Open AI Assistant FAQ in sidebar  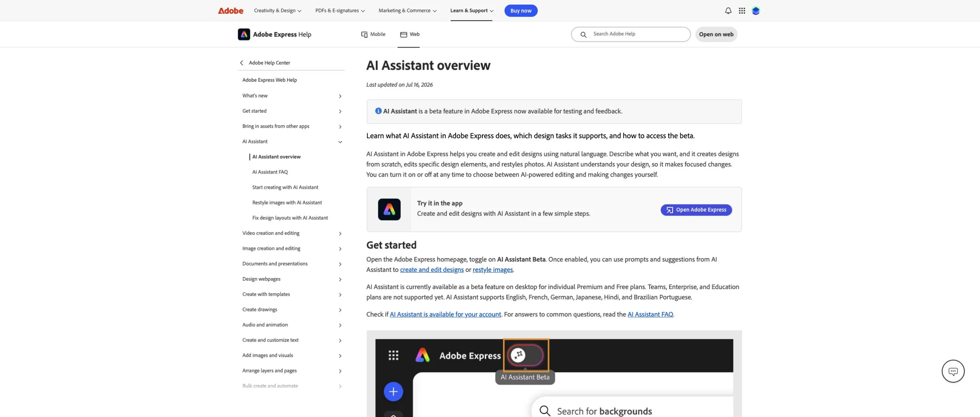(x=270, y=172)
